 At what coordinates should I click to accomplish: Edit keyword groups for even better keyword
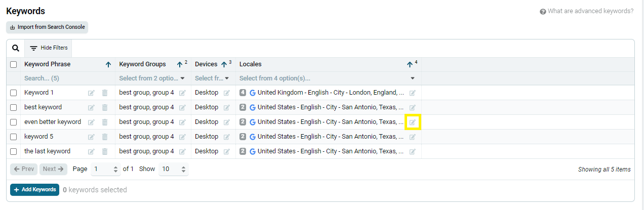coord(182,122)
